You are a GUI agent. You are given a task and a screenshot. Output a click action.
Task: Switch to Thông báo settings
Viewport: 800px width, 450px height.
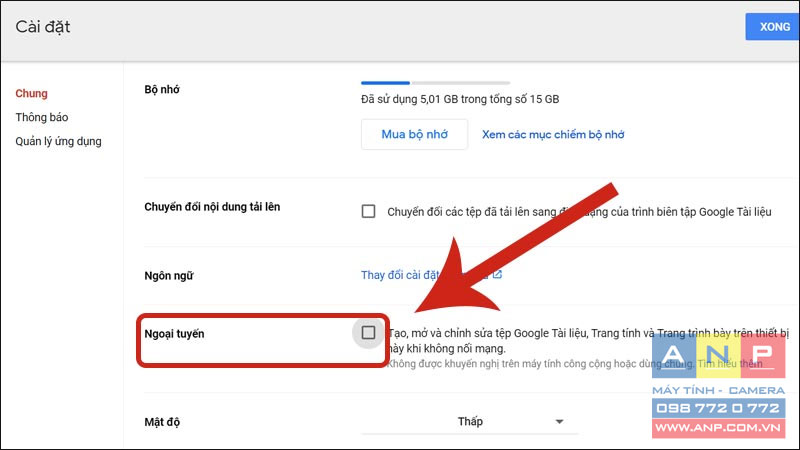click(41, 117)
